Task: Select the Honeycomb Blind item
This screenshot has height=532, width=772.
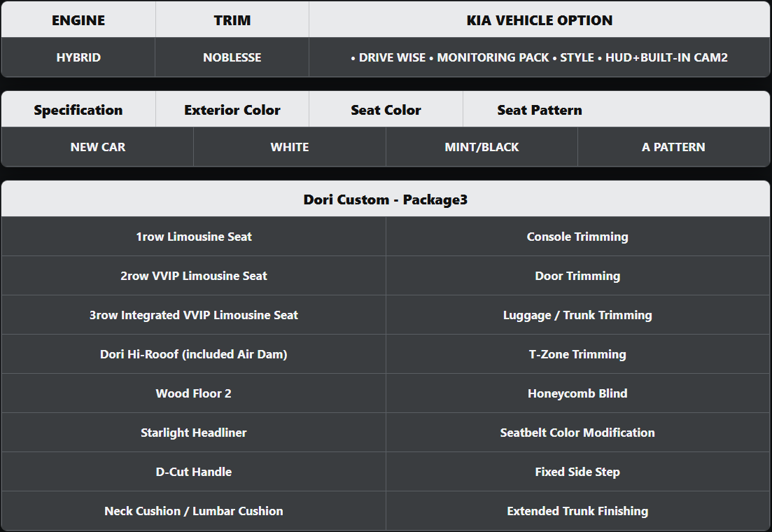Action: 577,393
